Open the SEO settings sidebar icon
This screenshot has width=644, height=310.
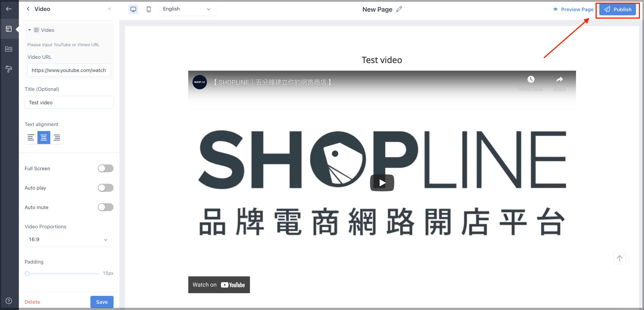click(9, 49)
